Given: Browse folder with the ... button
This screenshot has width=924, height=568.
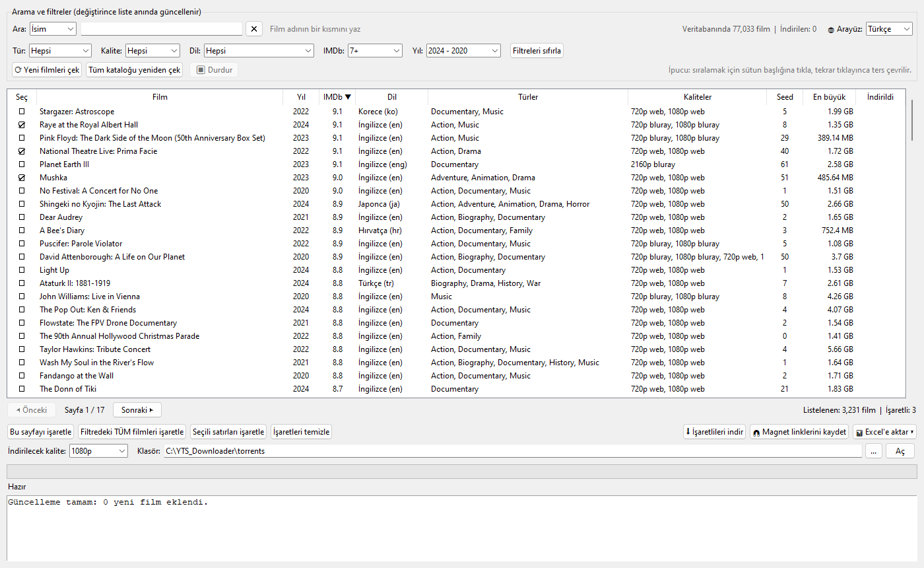Looking at the screenshot, I should [x=873, y=450].
